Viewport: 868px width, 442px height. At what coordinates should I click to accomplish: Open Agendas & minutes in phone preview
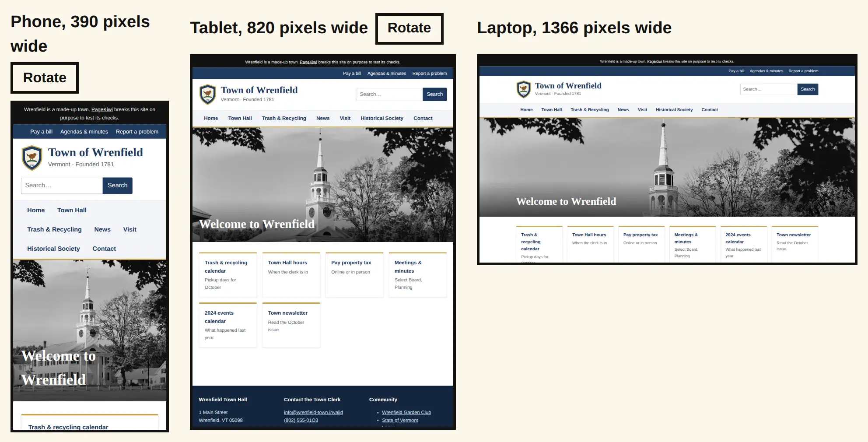(84, 132)
